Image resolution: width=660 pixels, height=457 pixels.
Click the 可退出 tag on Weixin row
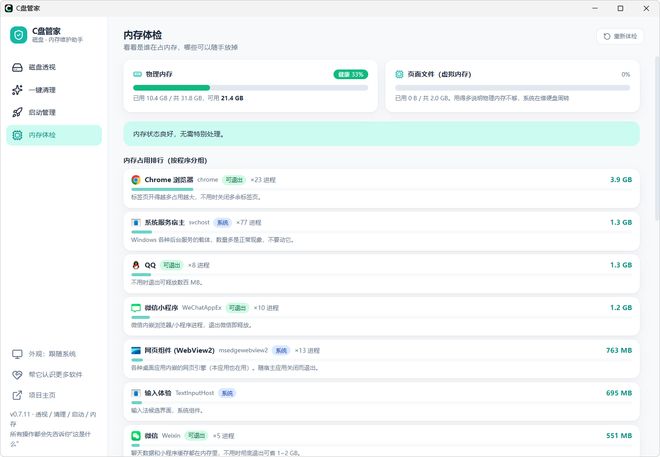click(x=196, y=436)
